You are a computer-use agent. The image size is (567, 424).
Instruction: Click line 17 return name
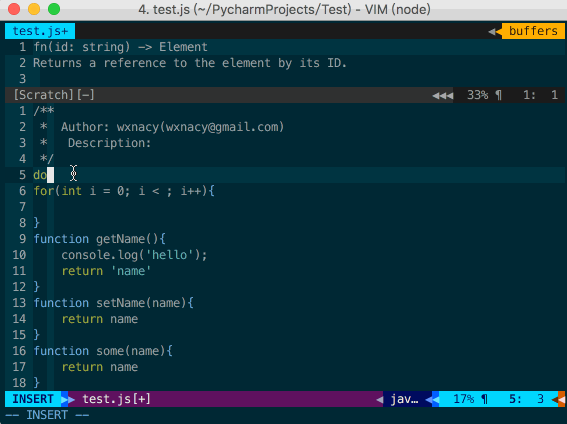coord(99,367)
